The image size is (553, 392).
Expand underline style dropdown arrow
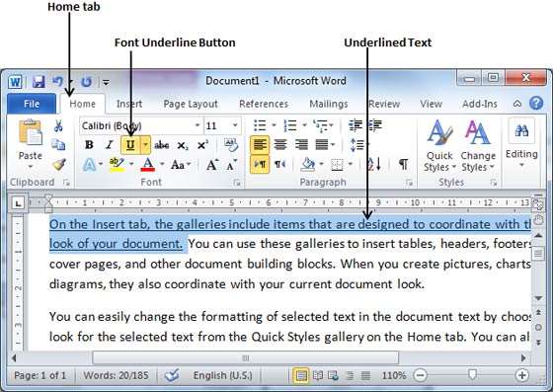[145, 145]
